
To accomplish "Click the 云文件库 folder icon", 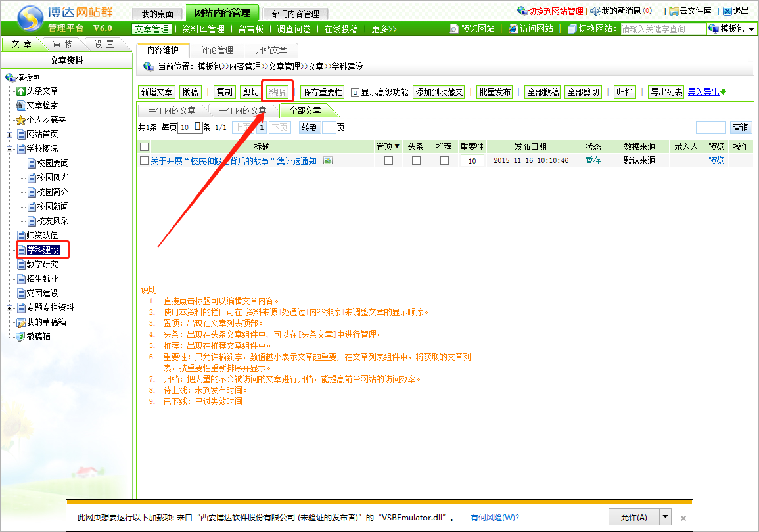I will [674, 11].
